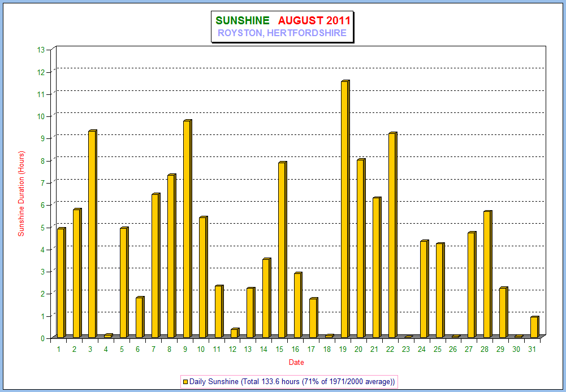Image resolution: width=566 pixels, height=392 pixels.
Task: Click the short bar for date 31
Action: (x=535, y=326)
